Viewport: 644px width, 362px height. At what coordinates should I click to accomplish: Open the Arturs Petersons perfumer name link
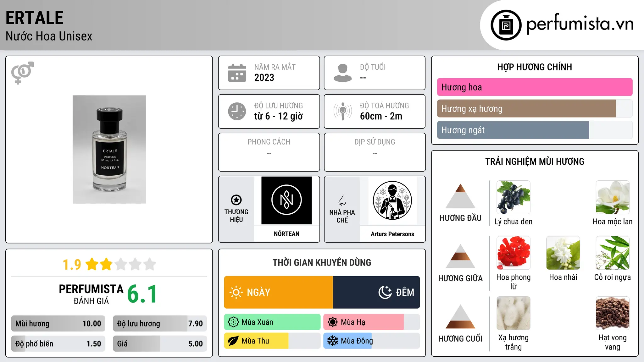[x=392, y=234]
